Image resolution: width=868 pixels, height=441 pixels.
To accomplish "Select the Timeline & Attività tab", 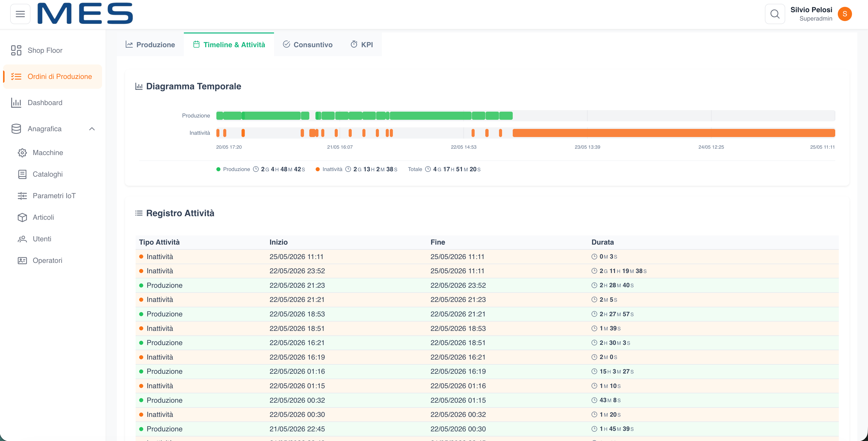I will pos(229,44).
